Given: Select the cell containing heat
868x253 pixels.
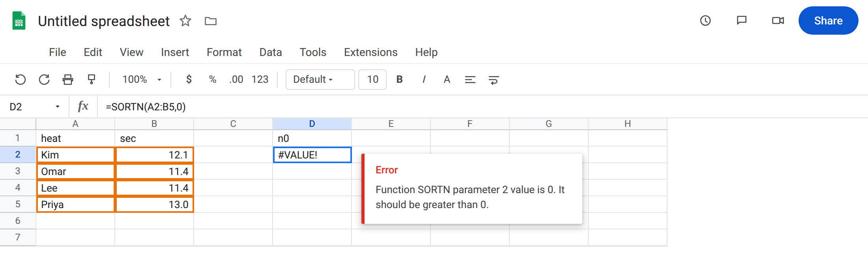Looking at the screenshot, I should pyautogui.click(x=75, y=138).
